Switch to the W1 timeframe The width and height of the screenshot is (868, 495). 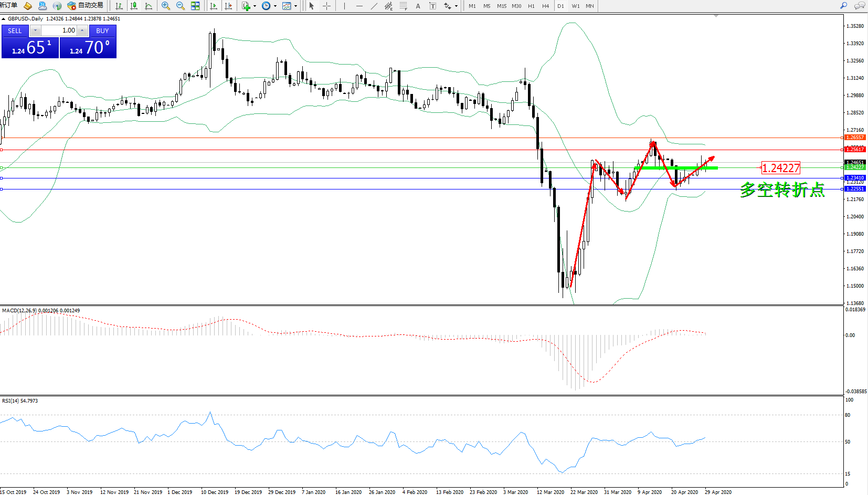575,6
